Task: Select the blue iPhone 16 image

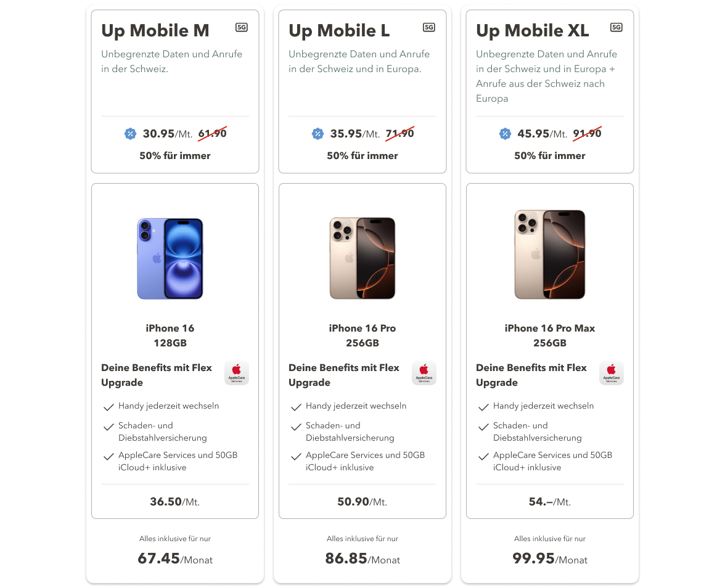Action: pyautogui.click(x=170, y=259)
